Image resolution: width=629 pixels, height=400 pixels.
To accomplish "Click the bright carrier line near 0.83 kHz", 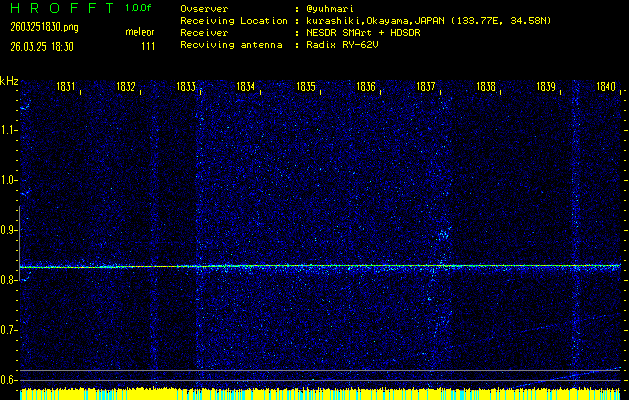I will click(x=320, y=266).
